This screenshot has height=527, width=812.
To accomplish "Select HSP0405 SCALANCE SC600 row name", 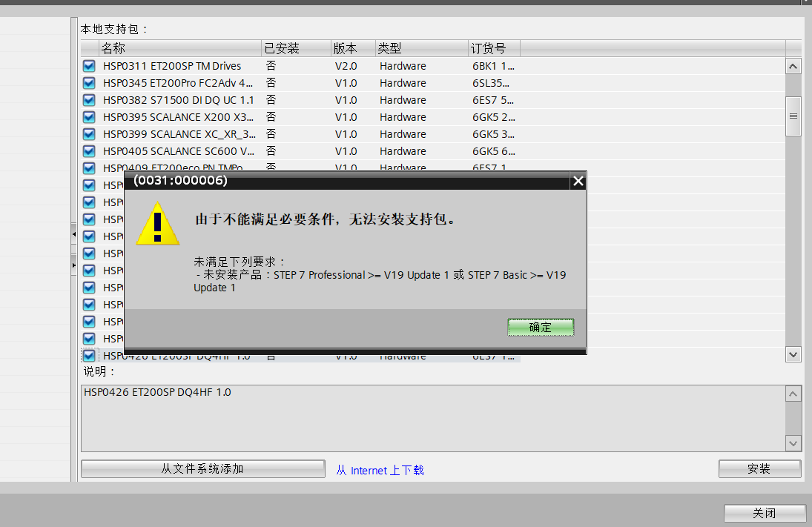I will pos(179,152).
